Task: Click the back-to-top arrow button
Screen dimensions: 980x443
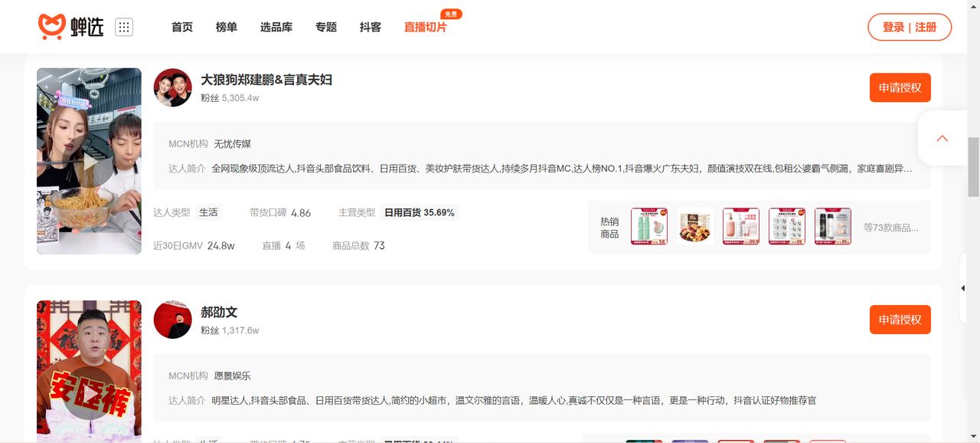Action: click(942, 138)
